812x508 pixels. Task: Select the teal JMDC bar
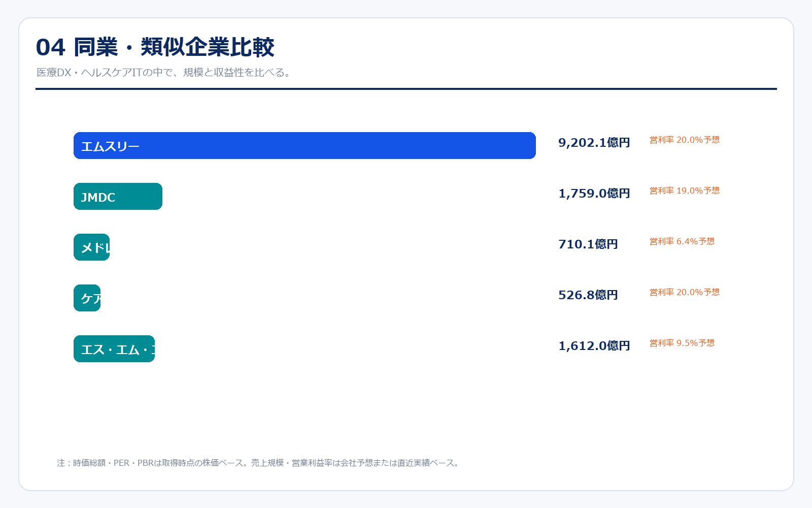click(118, 197)
